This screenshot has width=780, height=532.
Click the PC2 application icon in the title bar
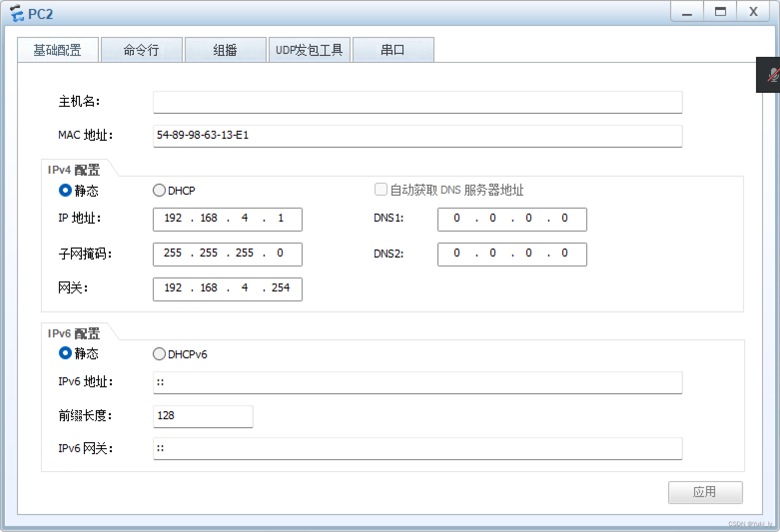(x=17, y=13)
